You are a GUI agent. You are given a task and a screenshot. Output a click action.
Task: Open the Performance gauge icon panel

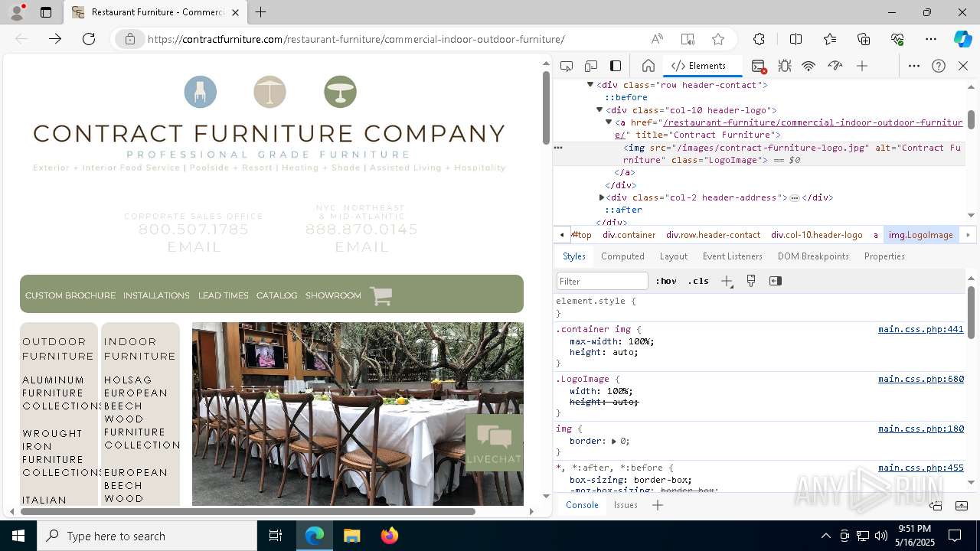pos(835,66)
